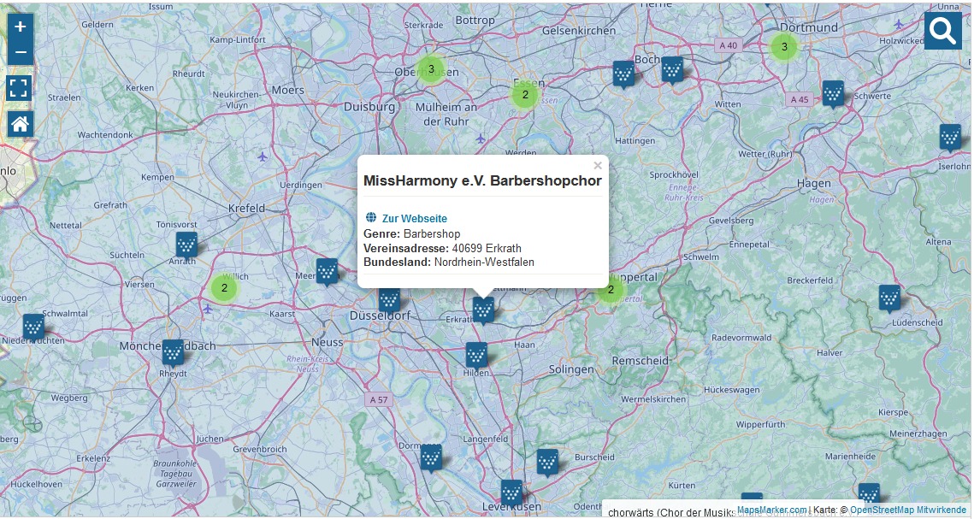980x519 pixels.
Task: Expand the 2-marker cluster near Essen
Action: point(525,95)
